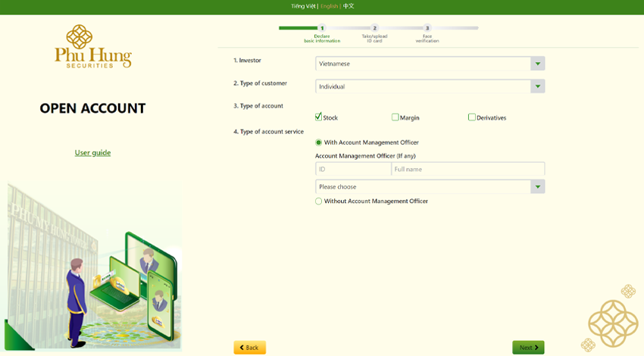Click step 3 Face verification circle
Viewport: 644px width, 356px height.
point(427,28)
